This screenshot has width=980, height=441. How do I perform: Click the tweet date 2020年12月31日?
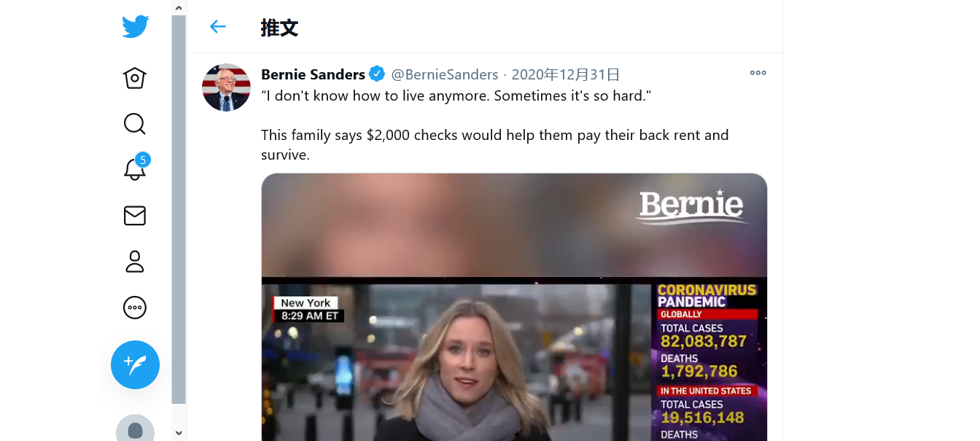point(566,74)
